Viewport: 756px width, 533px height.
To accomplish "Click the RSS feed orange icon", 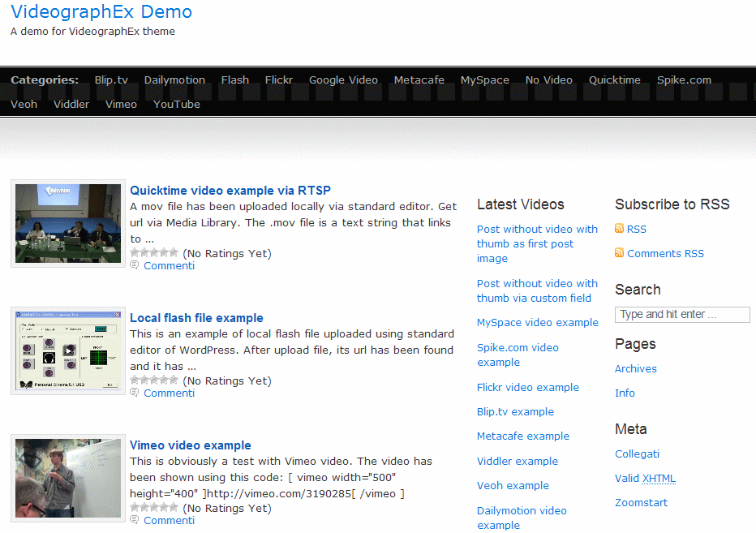I will point(620,230).
